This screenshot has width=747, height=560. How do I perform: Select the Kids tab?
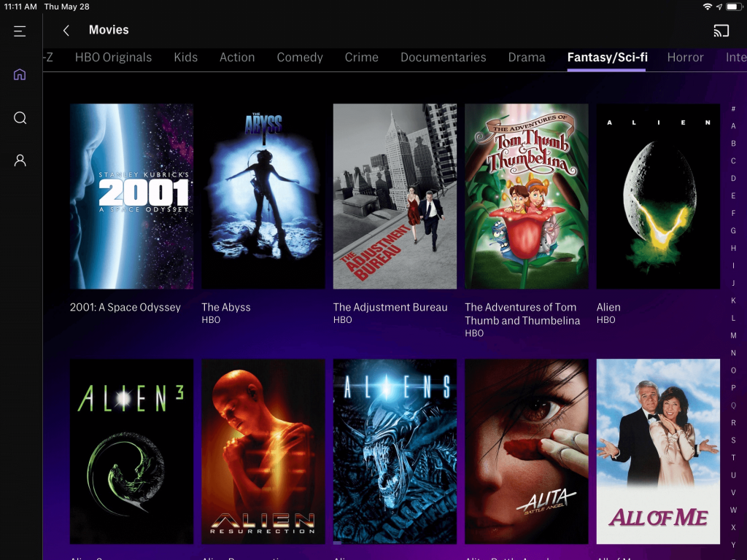[x=186, y=57]
